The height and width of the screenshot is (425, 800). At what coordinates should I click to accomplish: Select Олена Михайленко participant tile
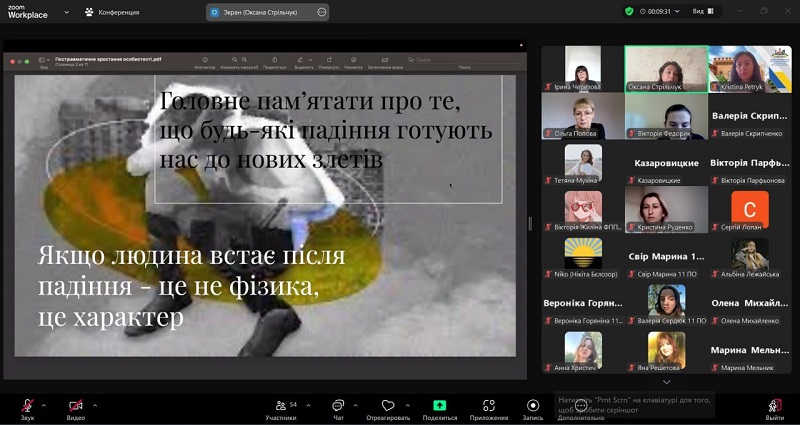pos(750,304)
